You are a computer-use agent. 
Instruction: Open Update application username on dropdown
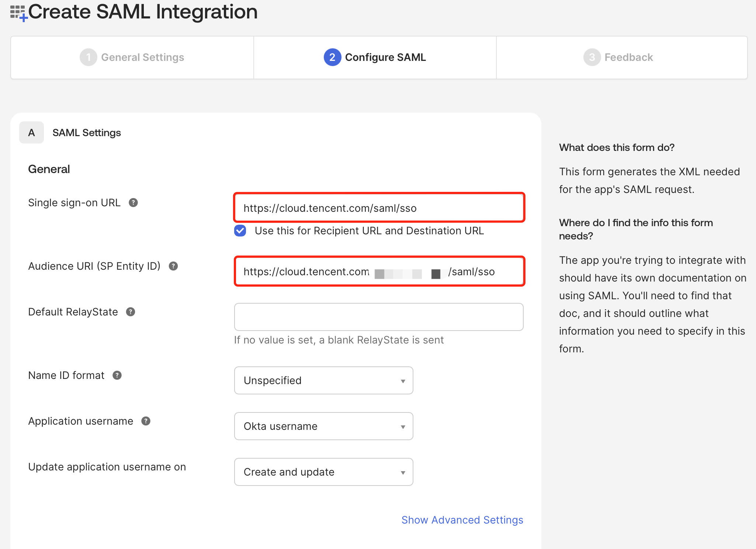click(323, 472)
